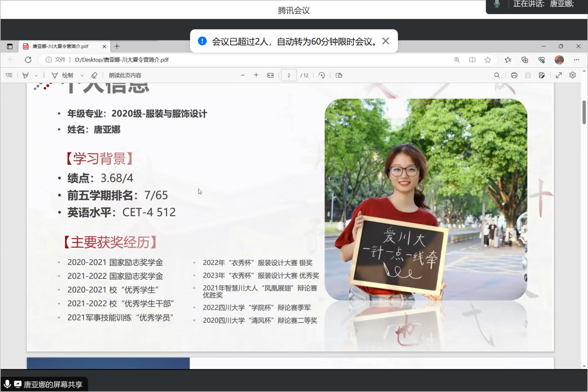Image resolution: width=588 pixels, height=392 pixels.
Task: Click the Save As icon in PDF toolbar
Action: click(x=542, y=76)
